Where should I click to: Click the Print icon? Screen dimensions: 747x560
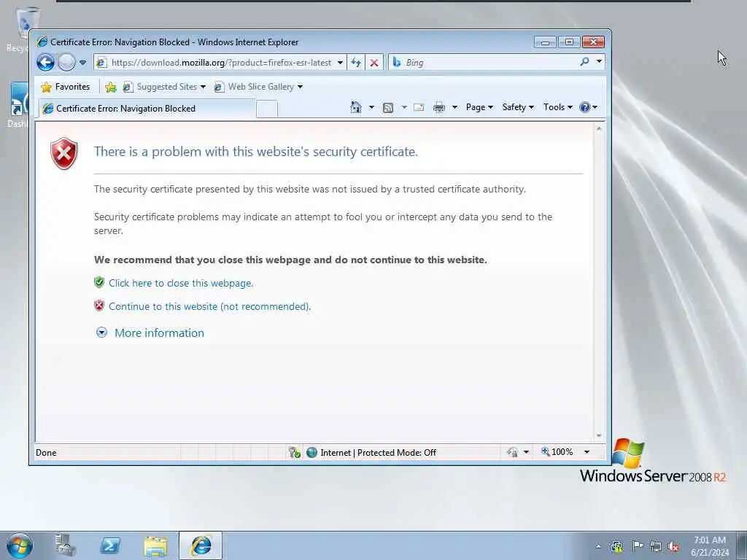coord(438,108)
